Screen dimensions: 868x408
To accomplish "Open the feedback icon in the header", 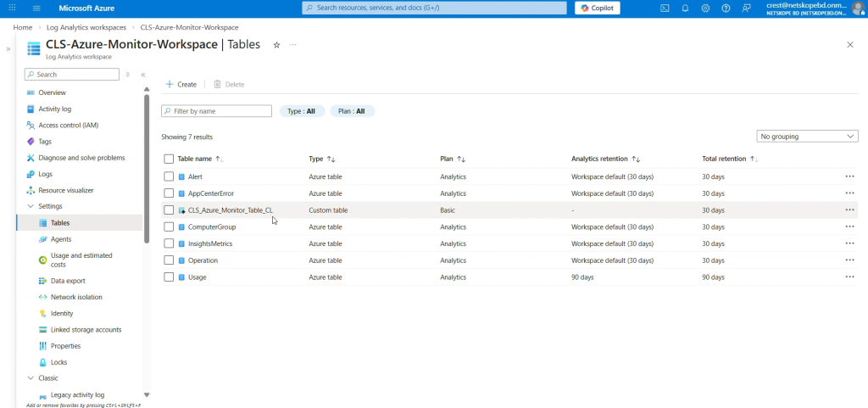I will 746,8.
